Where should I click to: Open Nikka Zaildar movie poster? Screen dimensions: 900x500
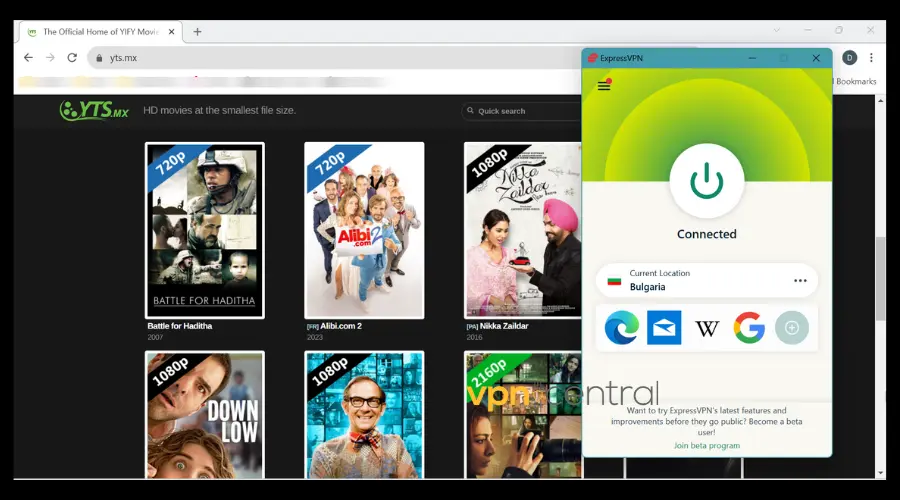[x=523, y=230]
